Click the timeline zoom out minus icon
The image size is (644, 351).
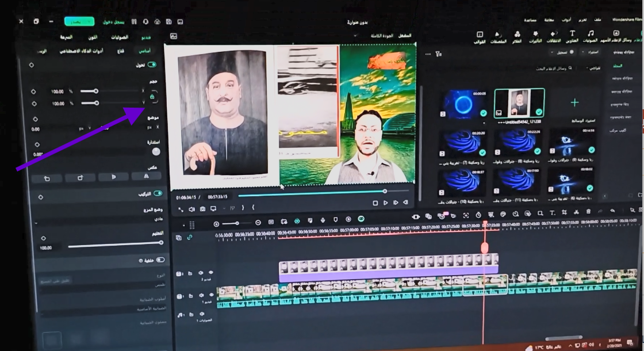click(258, 222)
